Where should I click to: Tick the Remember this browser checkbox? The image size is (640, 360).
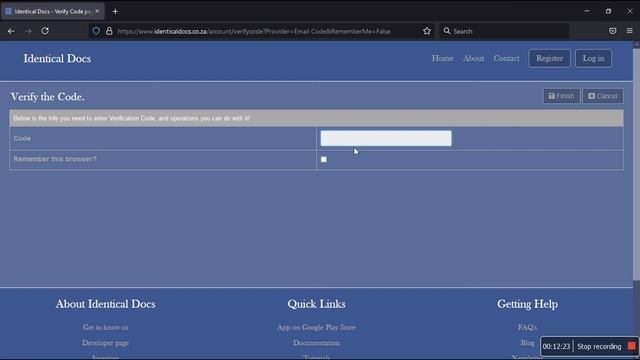pos(324,159)
